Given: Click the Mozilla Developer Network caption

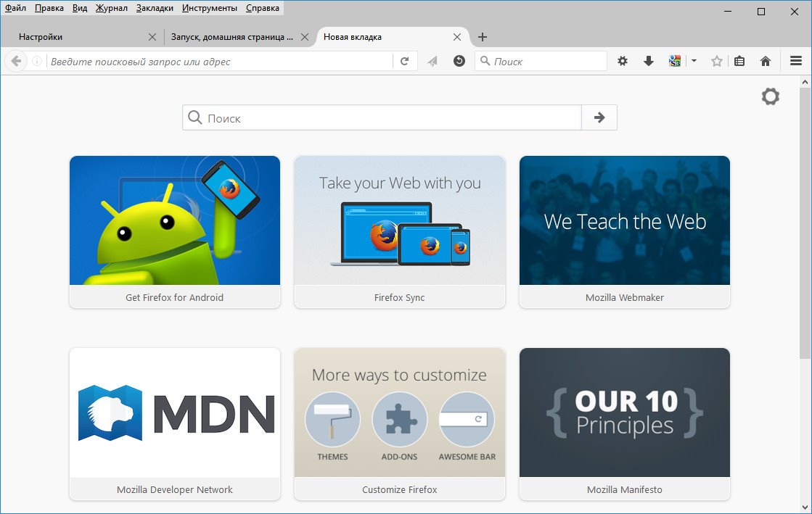Looking at the screenshot, I should coord(174,489).
